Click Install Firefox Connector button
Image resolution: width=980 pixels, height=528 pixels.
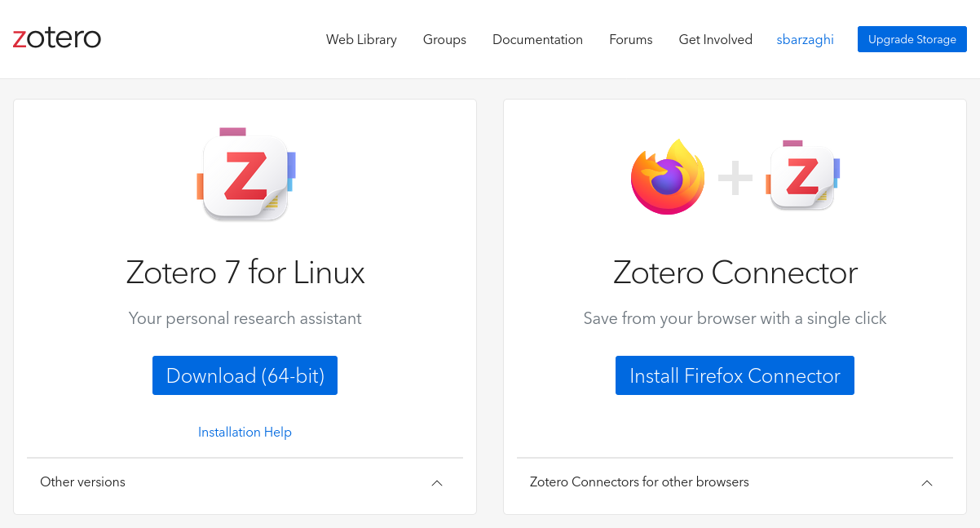735,375
